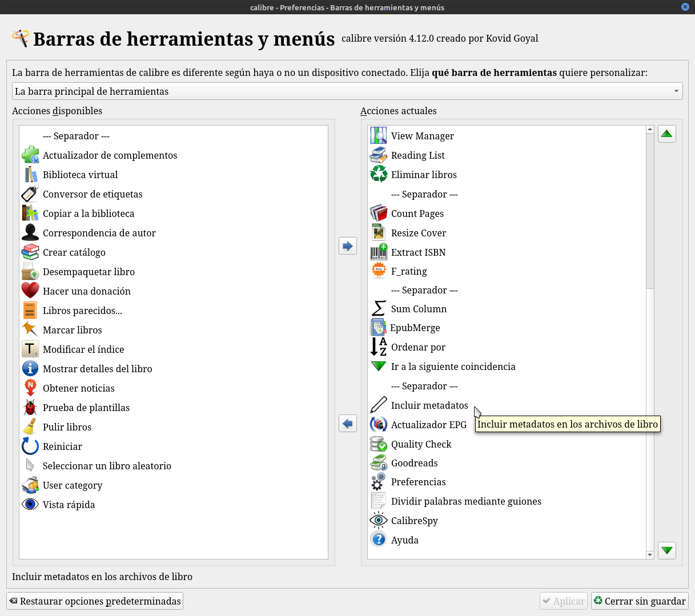
Task: Select the Biblioteca virtual books icon
Action: point(30,175)
